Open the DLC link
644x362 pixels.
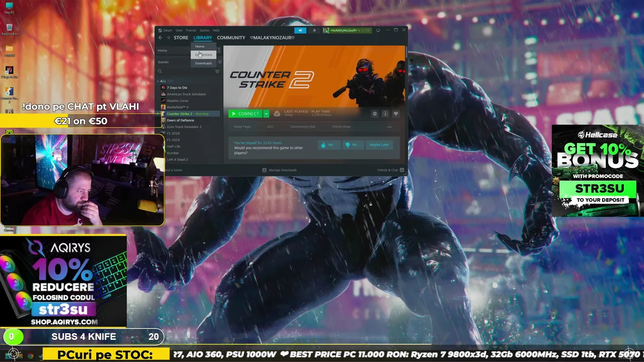[x=270, y=127]
